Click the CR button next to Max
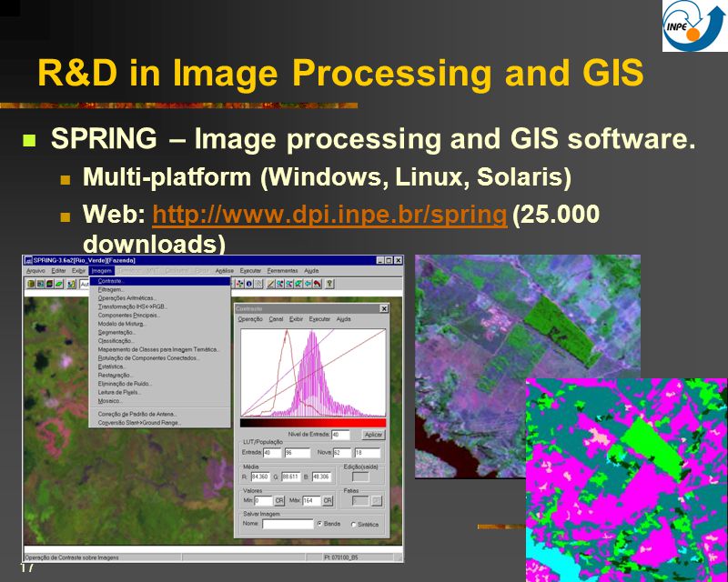 (x=328, y=501)
